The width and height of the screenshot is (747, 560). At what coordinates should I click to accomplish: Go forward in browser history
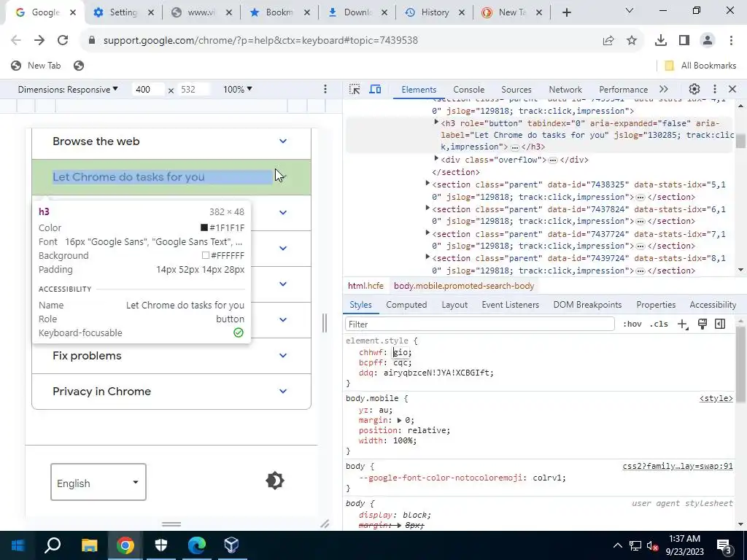(39, 41)
